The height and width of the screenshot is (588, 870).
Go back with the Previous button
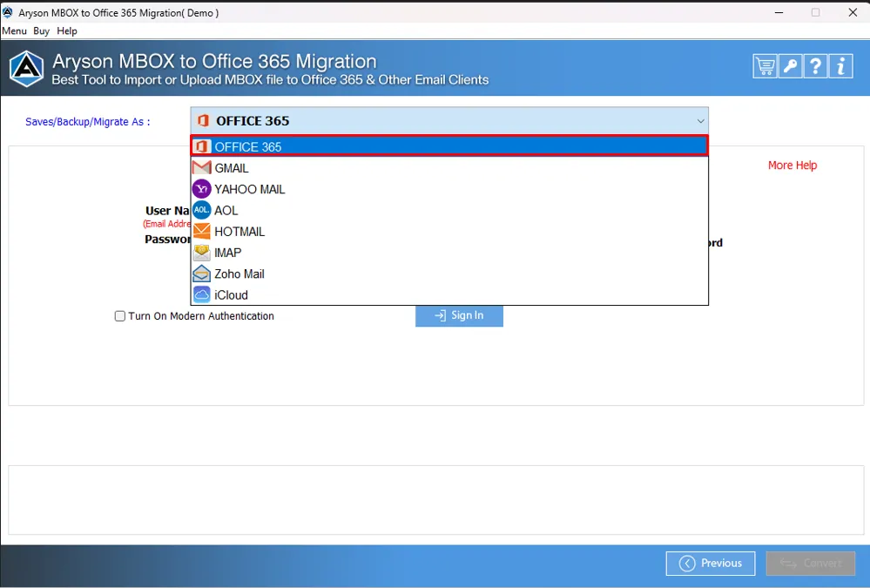711,563
